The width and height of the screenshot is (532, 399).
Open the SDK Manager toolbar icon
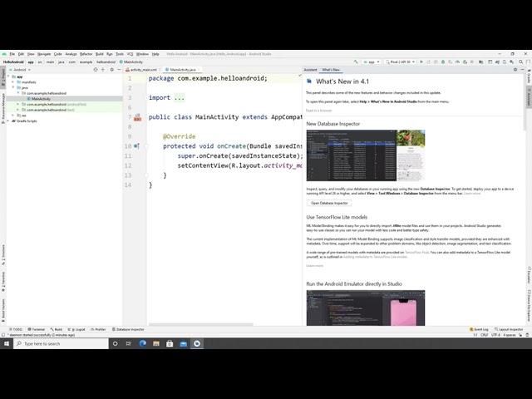coord(512,62)
